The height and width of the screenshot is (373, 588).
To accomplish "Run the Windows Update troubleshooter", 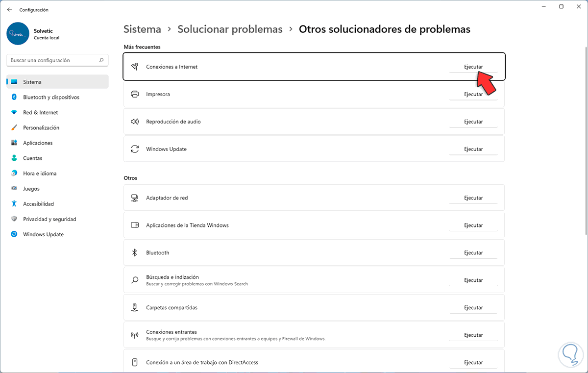I will click(x=473, y=149).
